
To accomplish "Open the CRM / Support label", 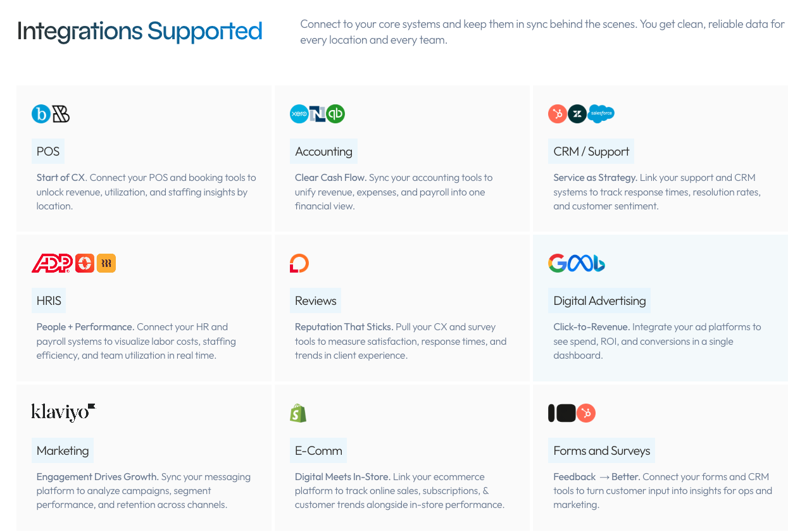I will (591, 151).
